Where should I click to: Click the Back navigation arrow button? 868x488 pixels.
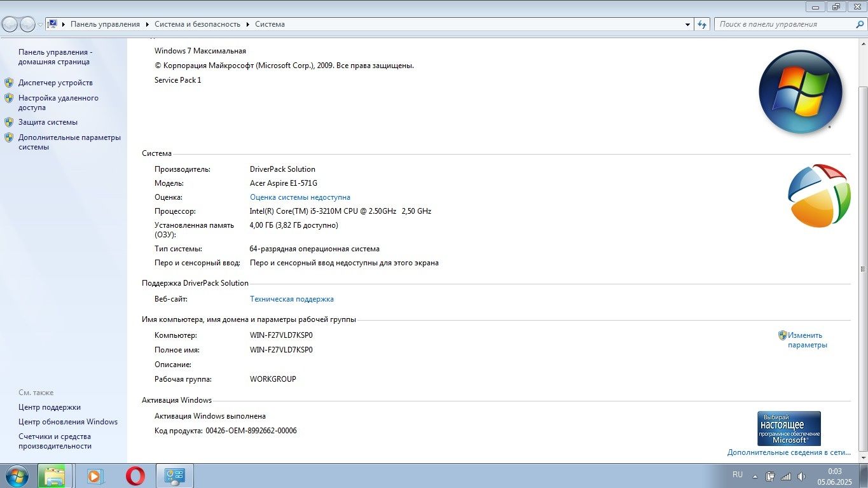pyautogui.click(x=10, y=24)
